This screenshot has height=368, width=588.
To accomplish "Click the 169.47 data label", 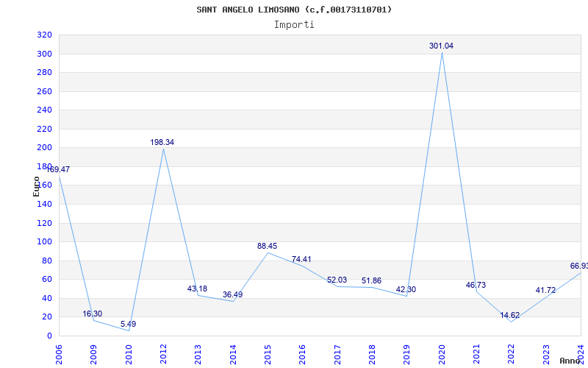I will [x=58, y=169].
